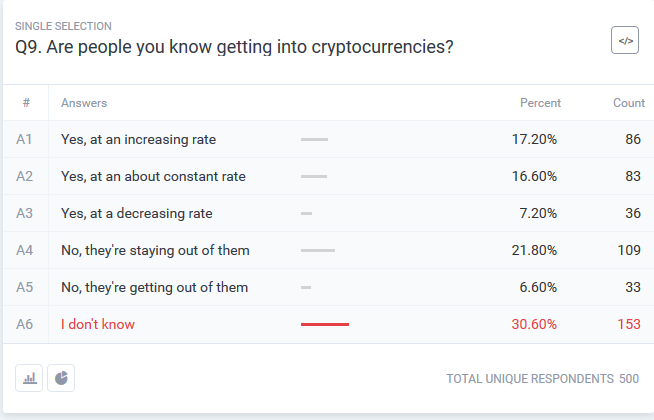
Task: Click the A6 row identifier
Action: [25, 324]
